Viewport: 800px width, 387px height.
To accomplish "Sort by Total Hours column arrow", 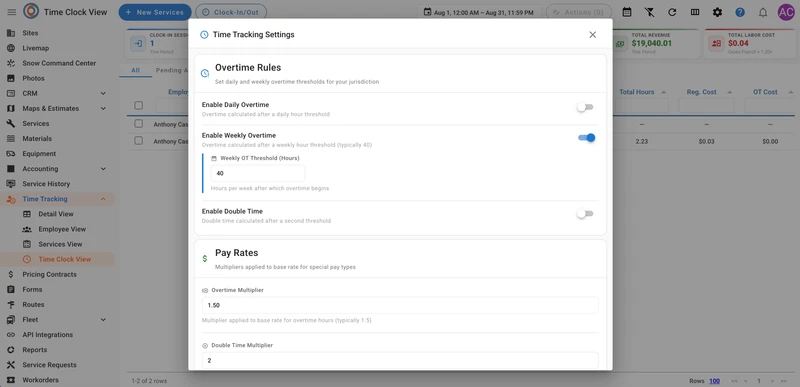I will (x=664, y=92).
